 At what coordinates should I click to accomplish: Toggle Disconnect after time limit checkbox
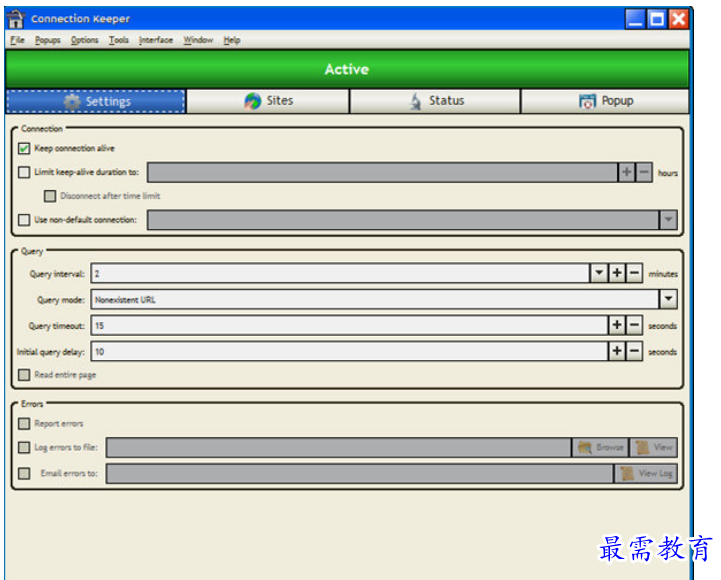50,196
